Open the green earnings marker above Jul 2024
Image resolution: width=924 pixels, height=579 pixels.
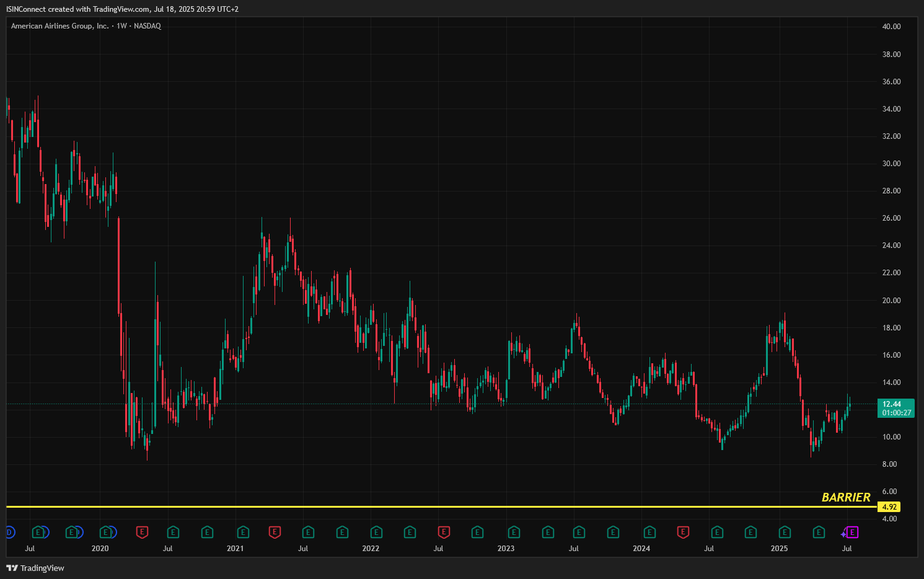click(x=717, y=532)
